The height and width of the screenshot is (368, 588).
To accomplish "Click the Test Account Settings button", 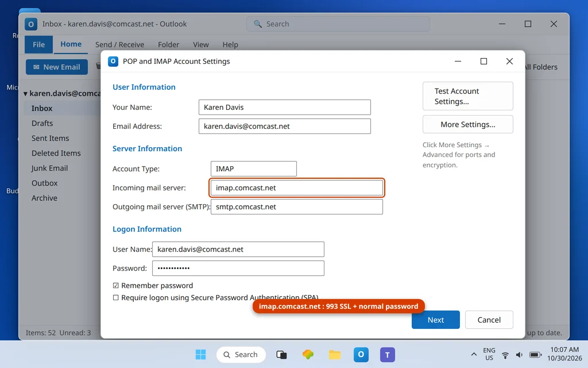I will [467, 96].
